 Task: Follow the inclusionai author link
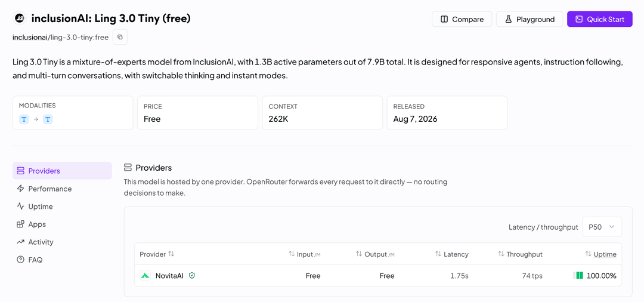[30, 38]
